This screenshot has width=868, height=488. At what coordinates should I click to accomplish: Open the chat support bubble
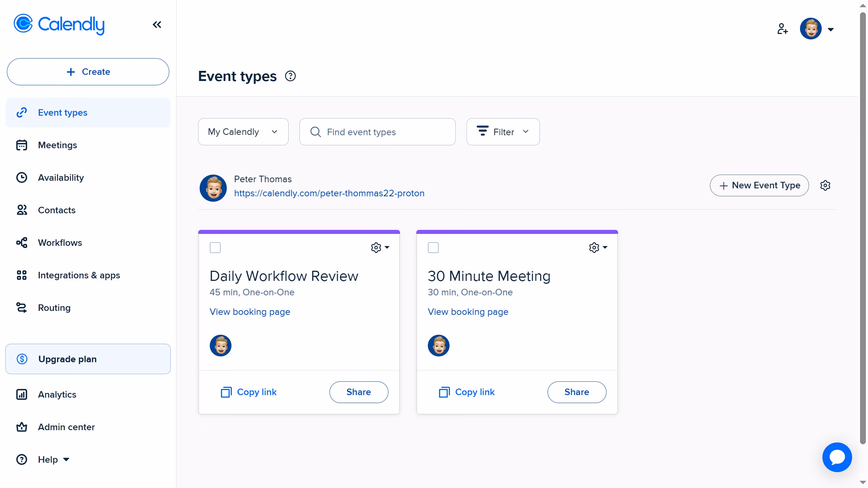[837, 457]
